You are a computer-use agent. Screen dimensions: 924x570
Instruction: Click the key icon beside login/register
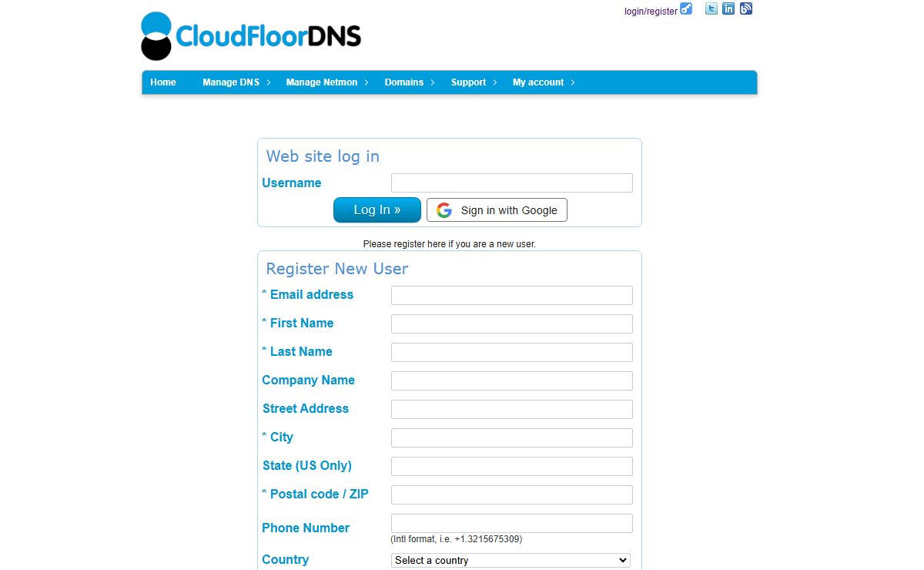tap(686, 9)
